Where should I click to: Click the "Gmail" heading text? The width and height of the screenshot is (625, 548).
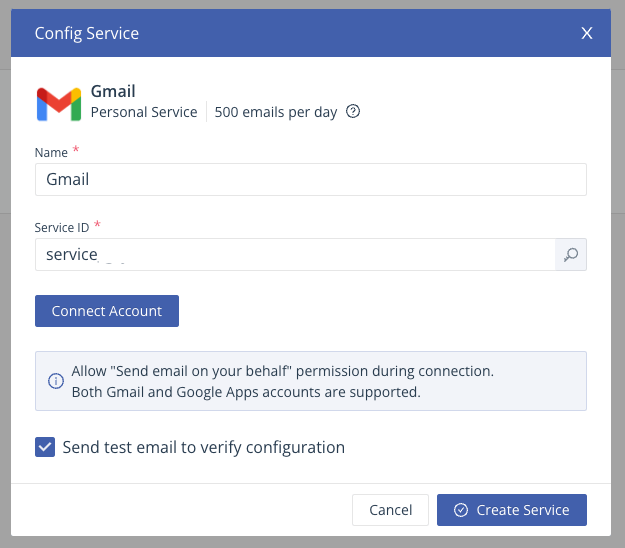(x=113, y=91)
